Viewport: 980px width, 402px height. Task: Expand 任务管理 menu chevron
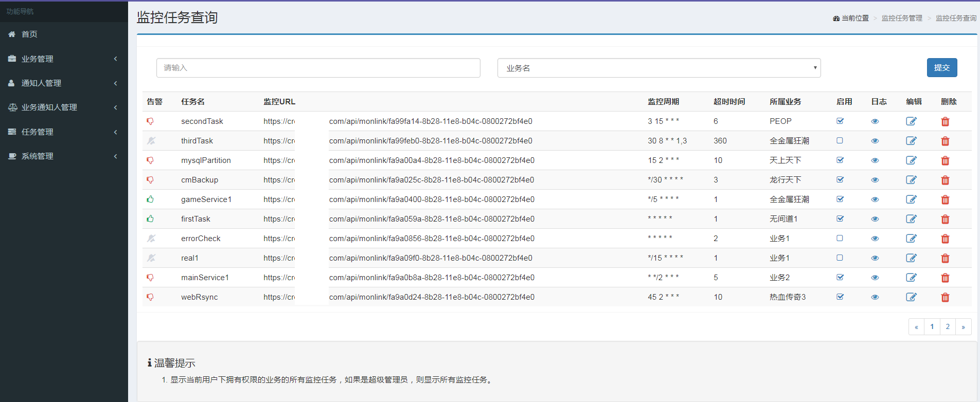[116, 132]
